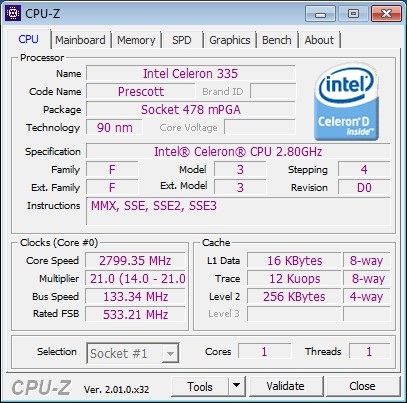Viewport: 407px width, 403px height.
Task: Minimize the CPU-Z window
Action: 320,14
